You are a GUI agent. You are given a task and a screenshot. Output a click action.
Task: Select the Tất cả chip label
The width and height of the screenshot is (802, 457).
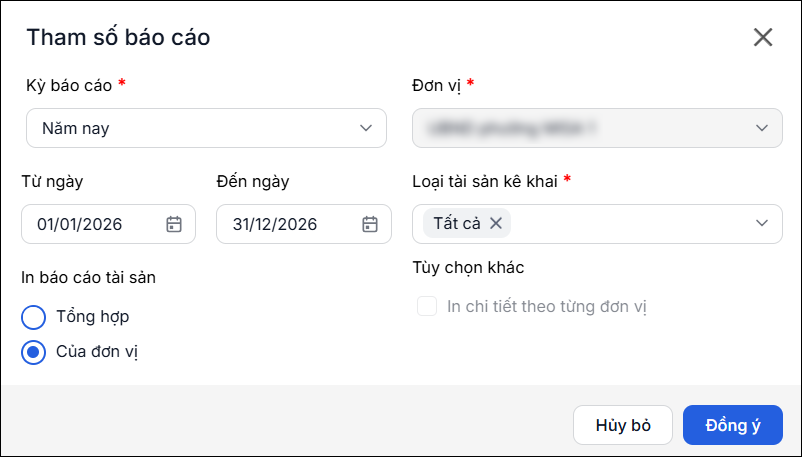[x=457, y=224]
